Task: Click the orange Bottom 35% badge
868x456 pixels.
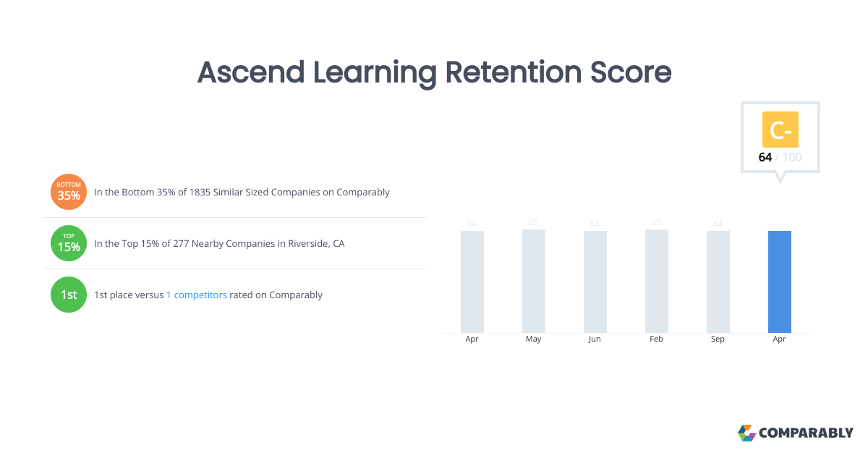Action: pos(69,192)
